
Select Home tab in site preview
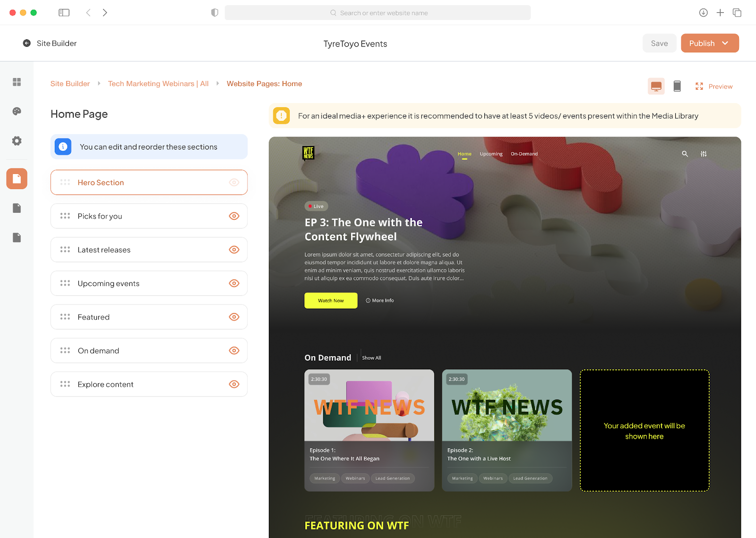click(464, 154)
